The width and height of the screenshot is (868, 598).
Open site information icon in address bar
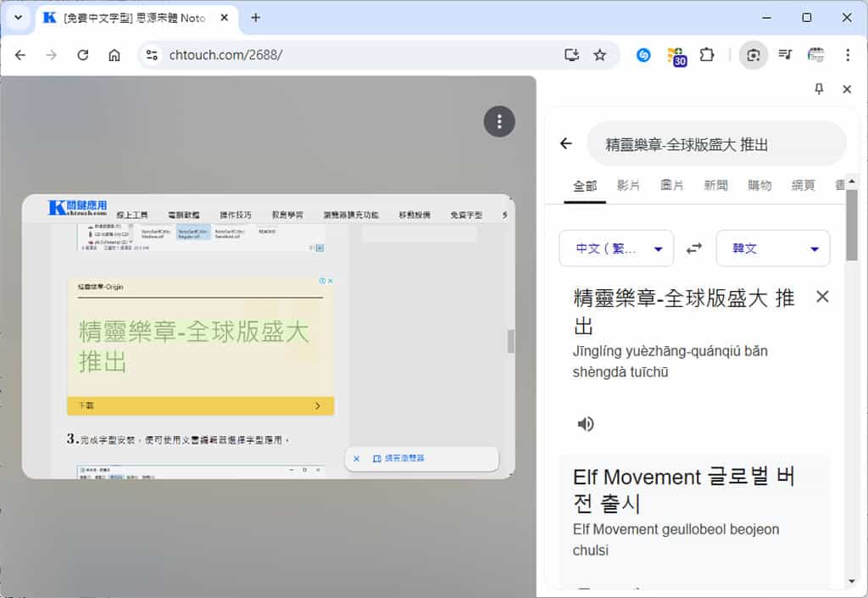(152, 55)
